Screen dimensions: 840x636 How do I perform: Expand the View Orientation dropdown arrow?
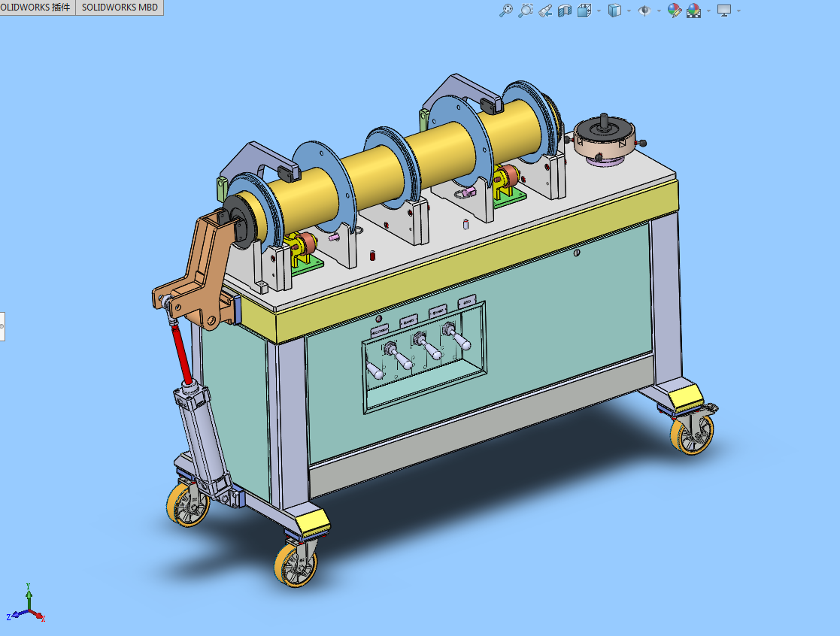[599, 11]
